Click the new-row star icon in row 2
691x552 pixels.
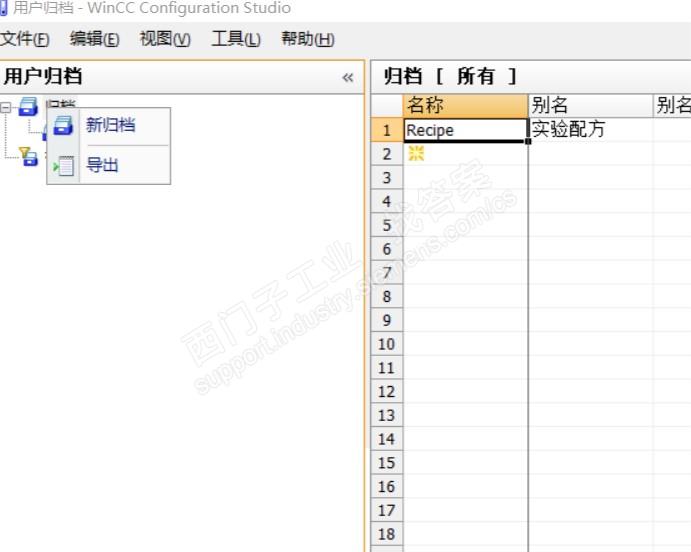coord(416,153)
